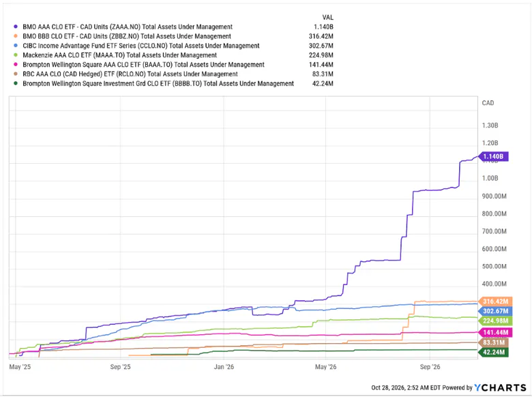Click the pink 141.44M end-of-line flag
The height and width of the screenshot is (397, 532).
point(495,332)
